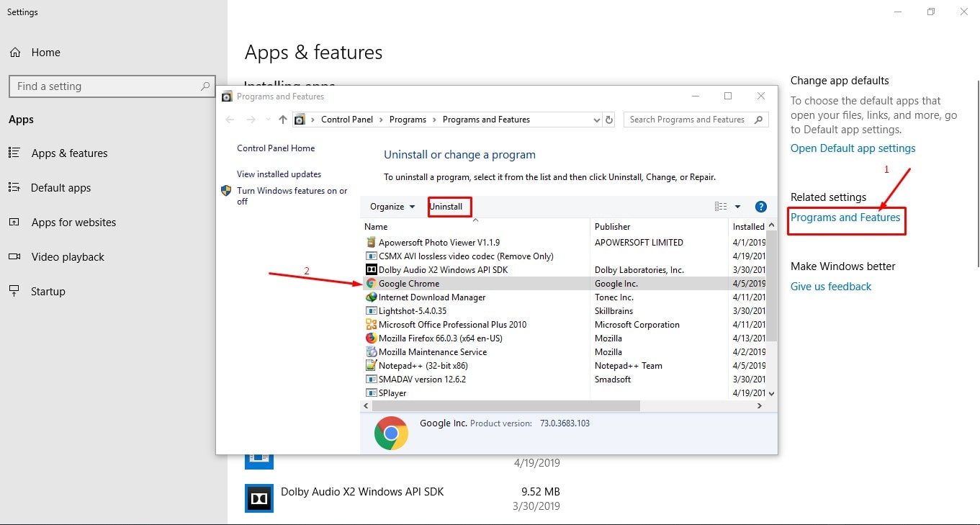The height and width of the screenshot is (525, 980).
Task: Click the horizontal scrollbar in program list
Action: (505, 406)
